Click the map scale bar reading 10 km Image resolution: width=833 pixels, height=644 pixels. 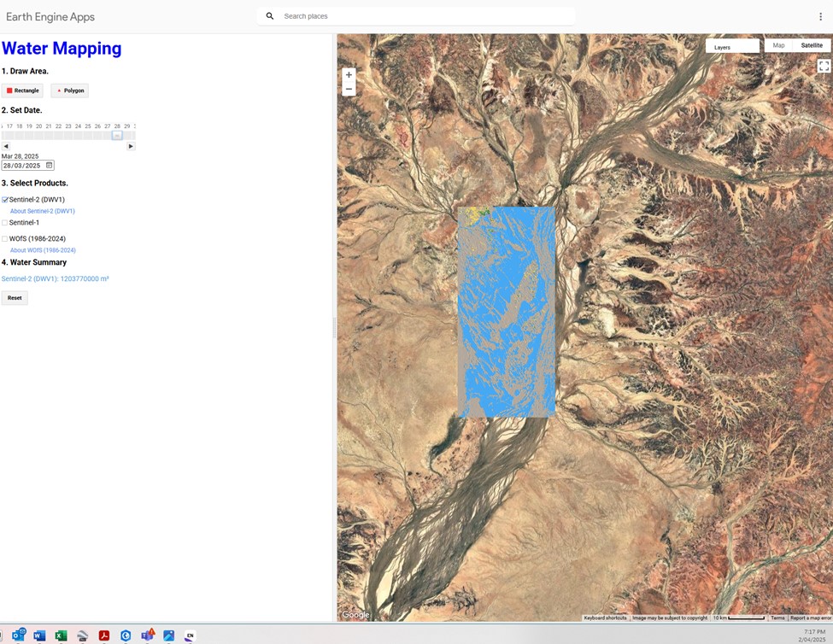click(x=738, y=618)
